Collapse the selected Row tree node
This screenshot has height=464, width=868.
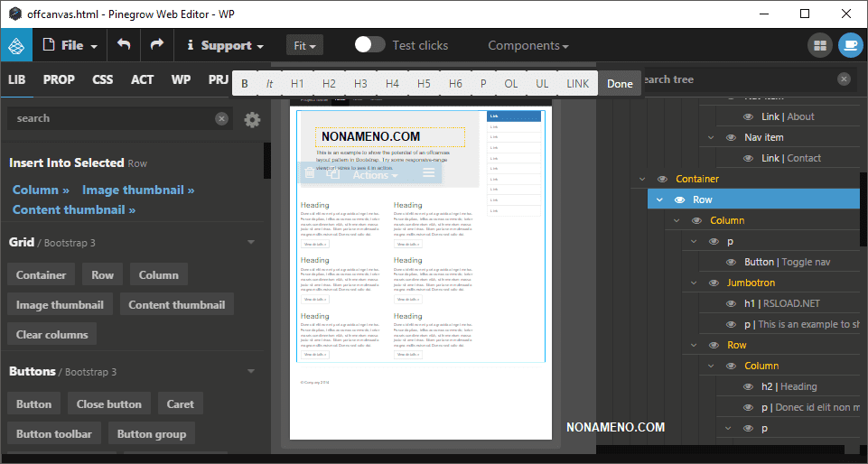(659, 200)
